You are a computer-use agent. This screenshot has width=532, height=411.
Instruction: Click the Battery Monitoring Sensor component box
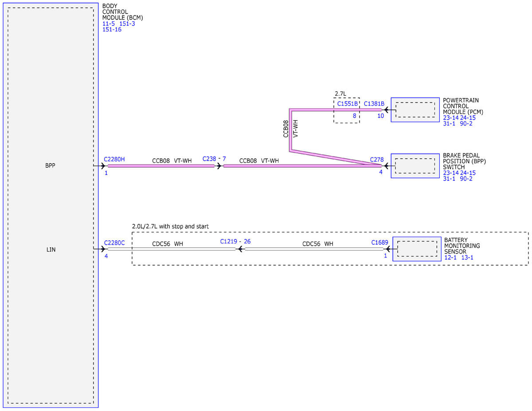pyautogui.click(x=417, y=249)
